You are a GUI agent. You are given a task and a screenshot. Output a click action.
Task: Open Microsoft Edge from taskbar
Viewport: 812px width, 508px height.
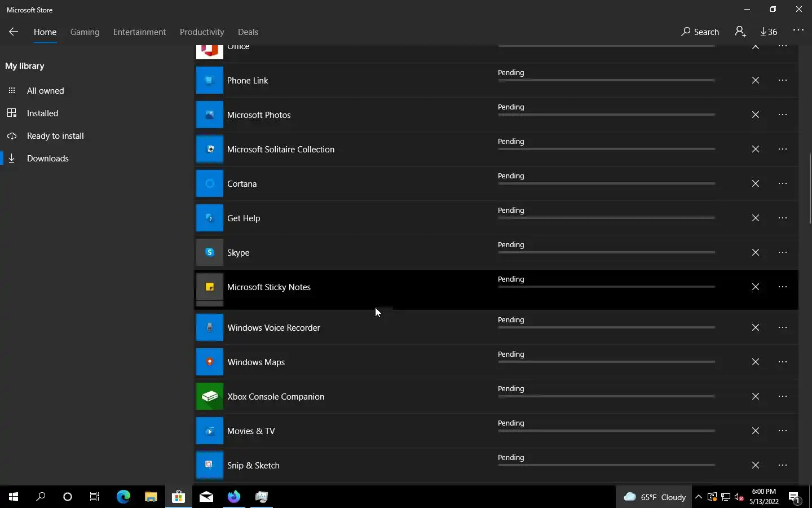tap(123, 497)
